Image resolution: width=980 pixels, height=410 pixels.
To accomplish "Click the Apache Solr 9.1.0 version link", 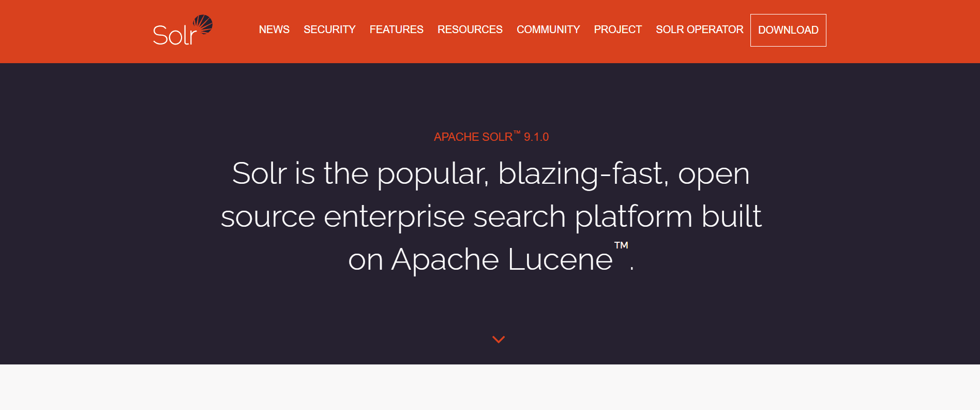I will (491, 137).
